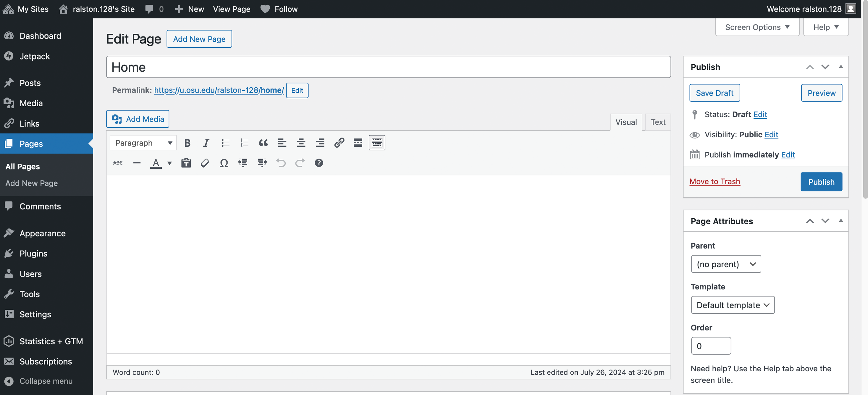The image size is (868, 395).
Task: Click the Order input field
Action: click(711, 345)
